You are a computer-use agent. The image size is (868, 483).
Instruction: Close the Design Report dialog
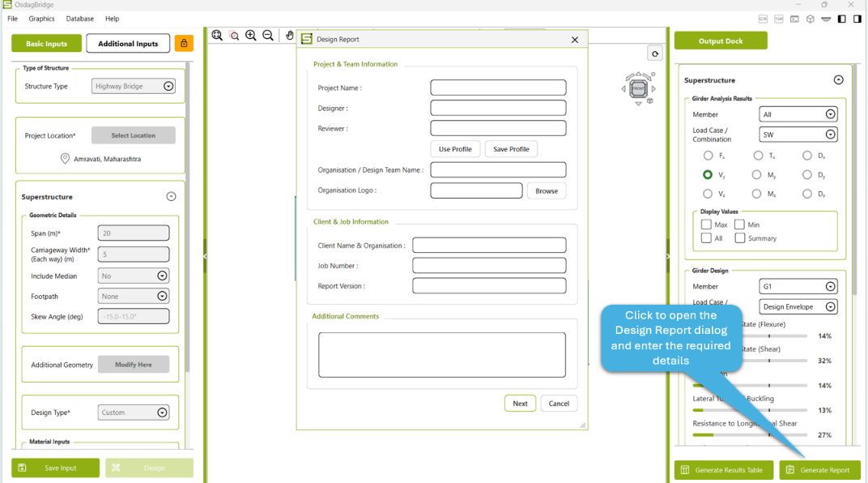tap(575, 40)
